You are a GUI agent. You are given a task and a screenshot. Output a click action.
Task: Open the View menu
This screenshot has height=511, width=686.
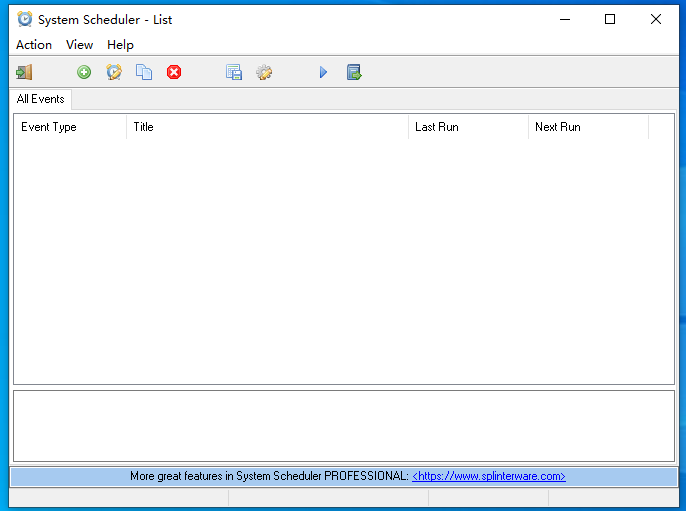click(80, 45)
